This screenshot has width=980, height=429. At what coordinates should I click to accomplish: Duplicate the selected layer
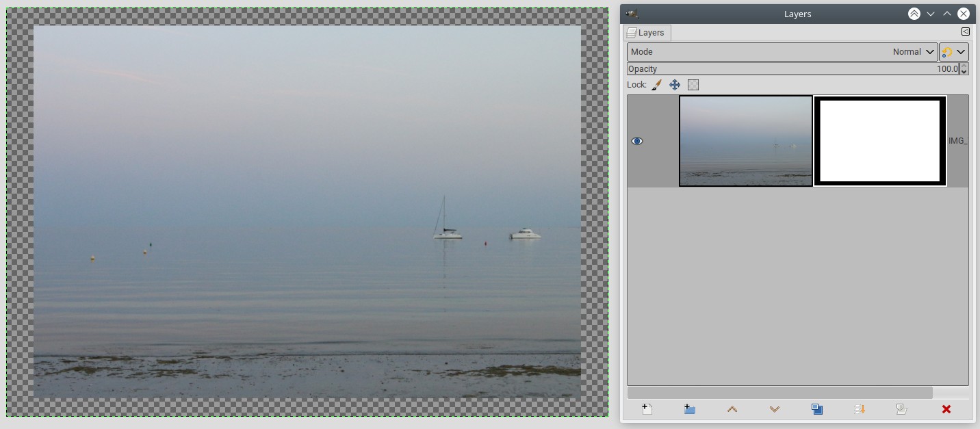[x=817, y=409]
